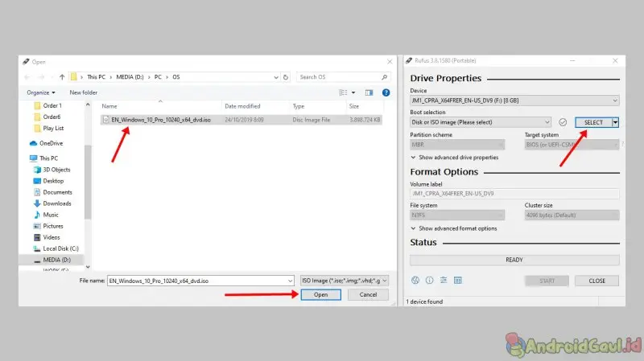The width and height of the screenshot is (644, 361).
Task: Click the OS breadcrumb segment
Action: [x=176, y=76]
